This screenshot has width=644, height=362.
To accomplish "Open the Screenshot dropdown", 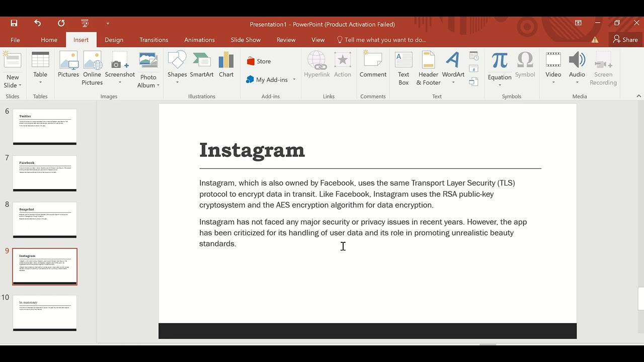I will coord(120,68).
